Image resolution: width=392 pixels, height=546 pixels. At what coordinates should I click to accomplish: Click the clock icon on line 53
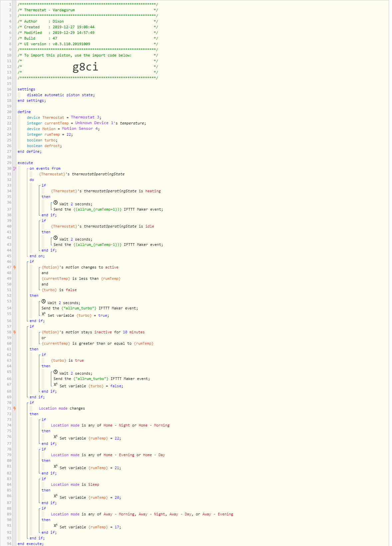coord(44,301)
